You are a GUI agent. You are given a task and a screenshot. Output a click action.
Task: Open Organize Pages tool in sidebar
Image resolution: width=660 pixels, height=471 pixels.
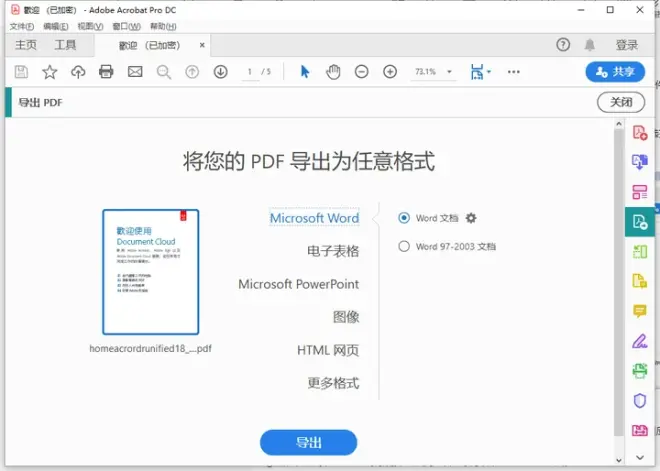click(640, 252)
